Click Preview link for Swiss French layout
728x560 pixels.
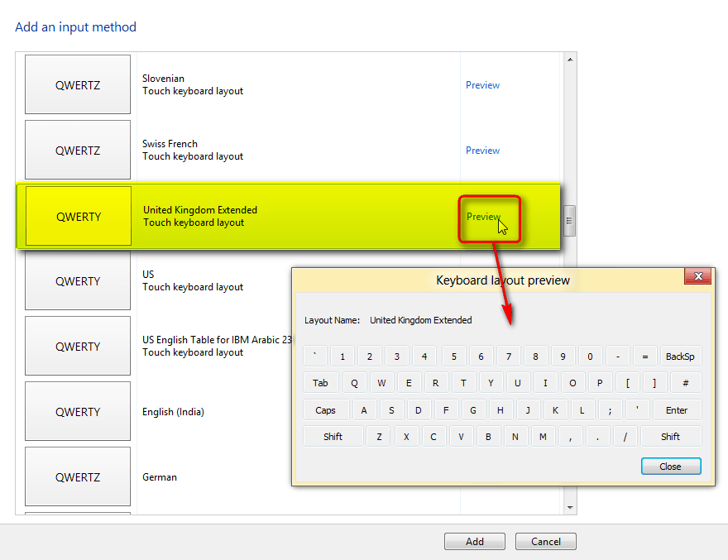(482, 150)
